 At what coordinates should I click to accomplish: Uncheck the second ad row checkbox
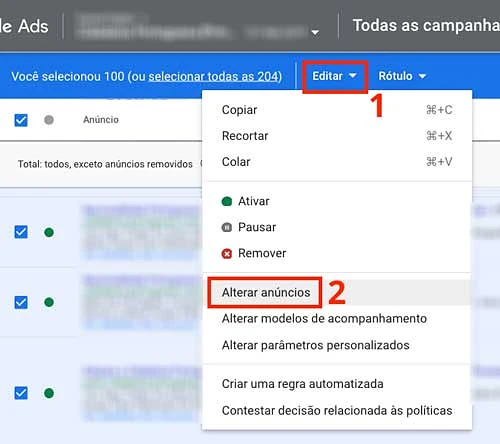(21, 302)
